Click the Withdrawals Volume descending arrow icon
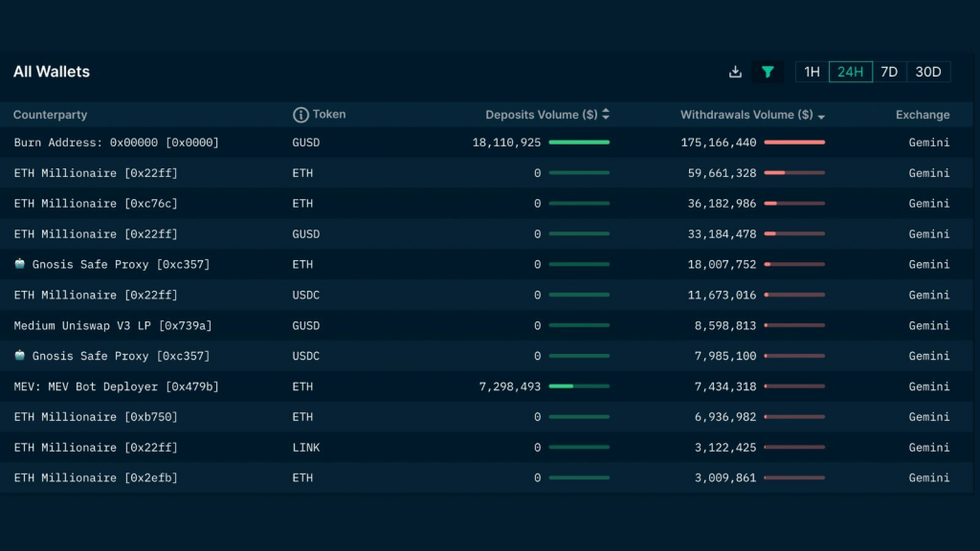 click(821, 117)
